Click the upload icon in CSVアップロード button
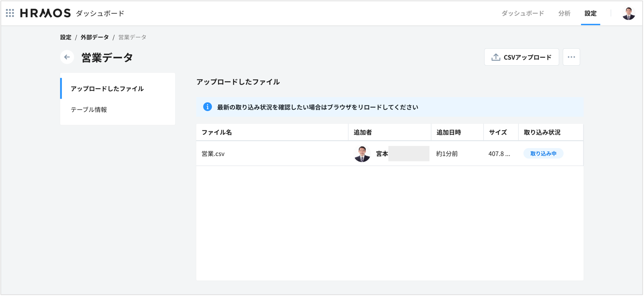 495,57
